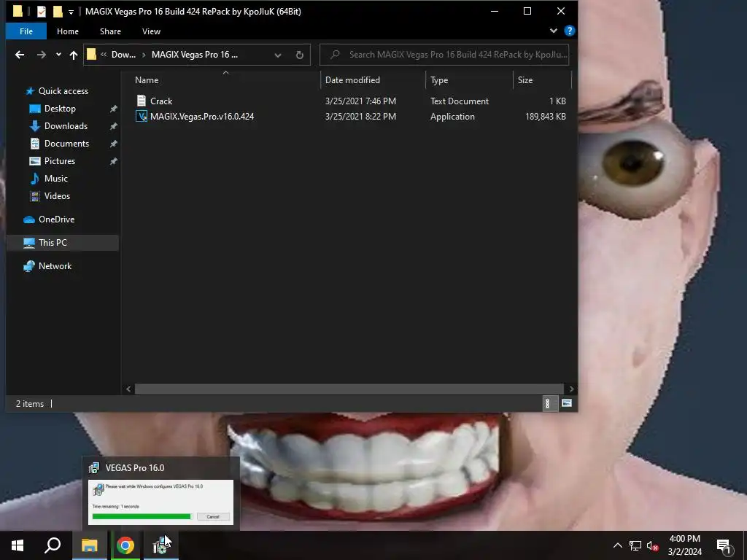Open Pictures in the navigation pane

click(x=60, y=161)
